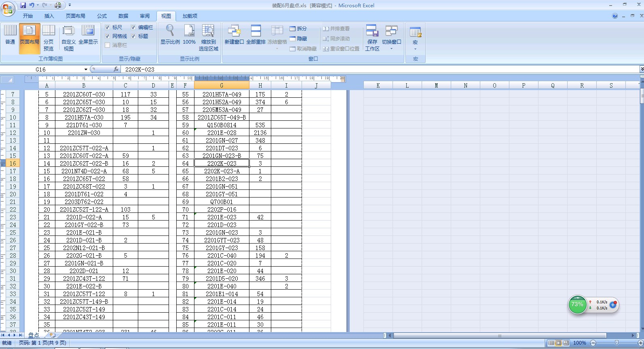Open 自定义视图 (Custom Views)

(x=69, y=38)
